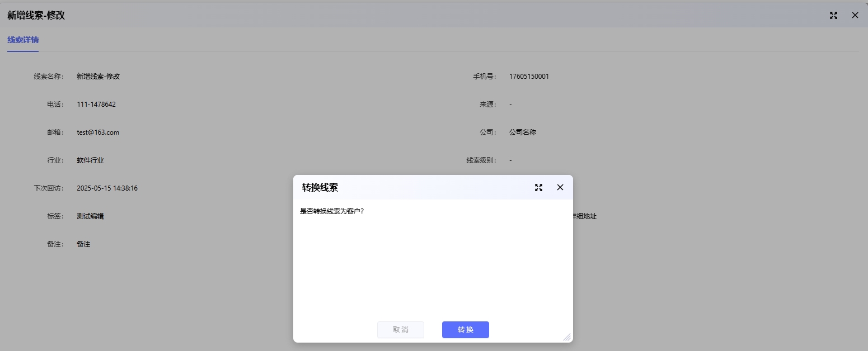The height and width of the screenshot is (351, 868).
Task: Grab the dialog resize handle corner
Action: (567, 337)
